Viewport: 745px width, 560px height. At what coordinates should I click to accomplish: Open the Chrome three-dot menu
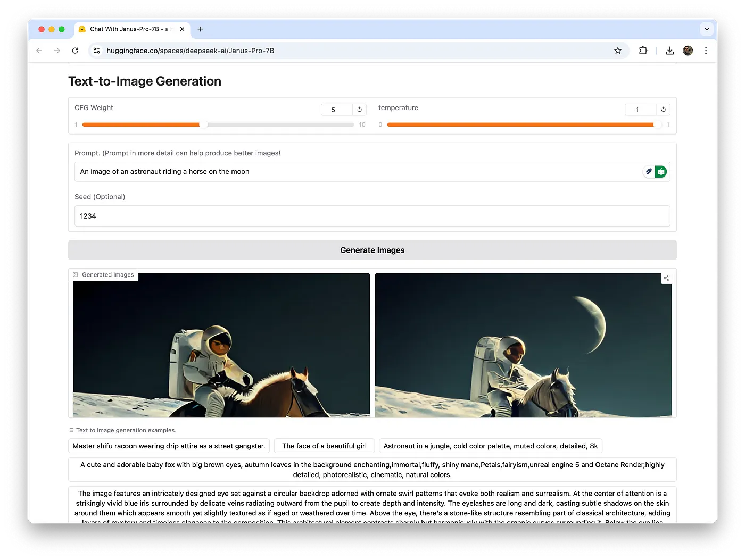coord(706,51)
